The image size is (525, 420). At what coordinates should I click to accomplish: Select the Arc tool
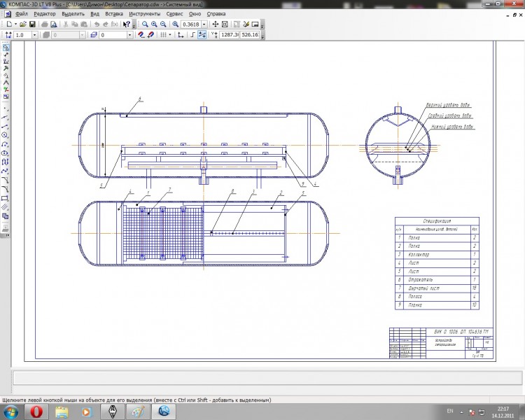click(x=5, y=144)
